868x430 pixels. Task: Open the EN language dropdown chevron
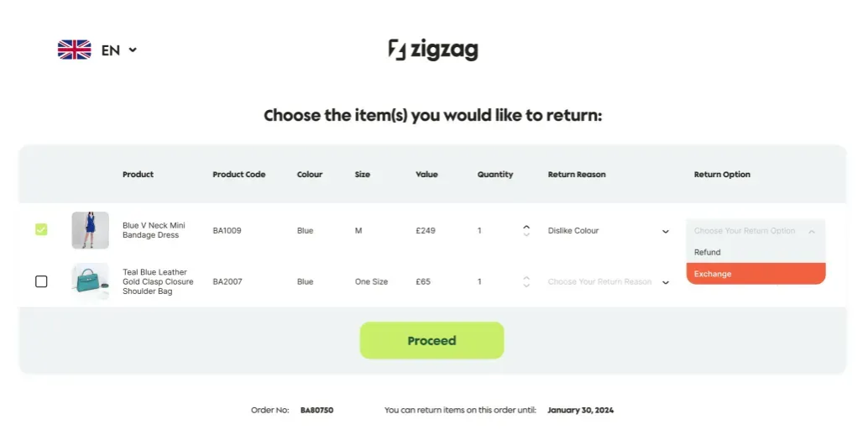(x=133, y=50)
